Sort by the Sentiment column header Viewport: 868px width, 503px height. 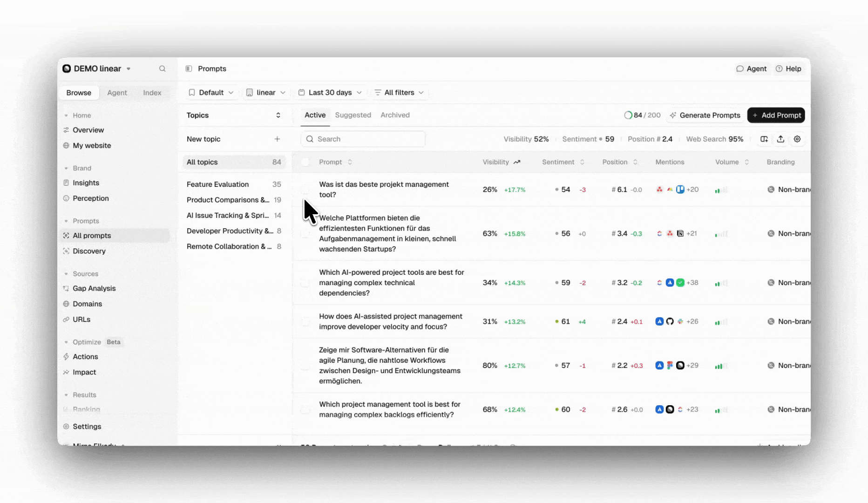563,162
